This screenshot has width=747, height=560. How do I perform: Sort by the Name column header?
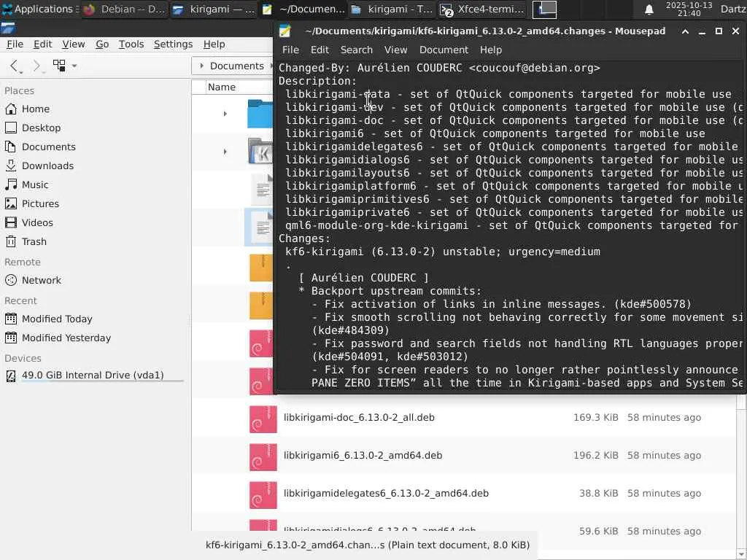[x=222, y=87]
